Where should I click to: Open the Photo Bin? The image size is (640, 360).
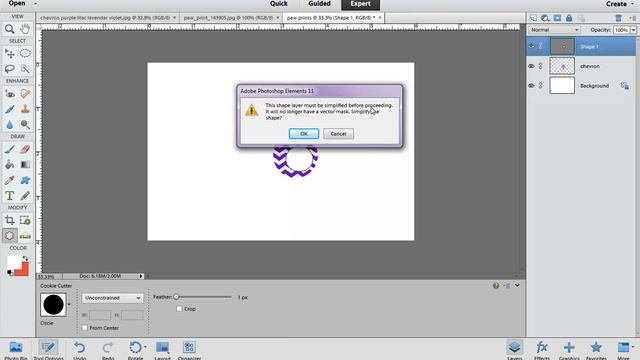pyautogui.click(x=16, y=350)
